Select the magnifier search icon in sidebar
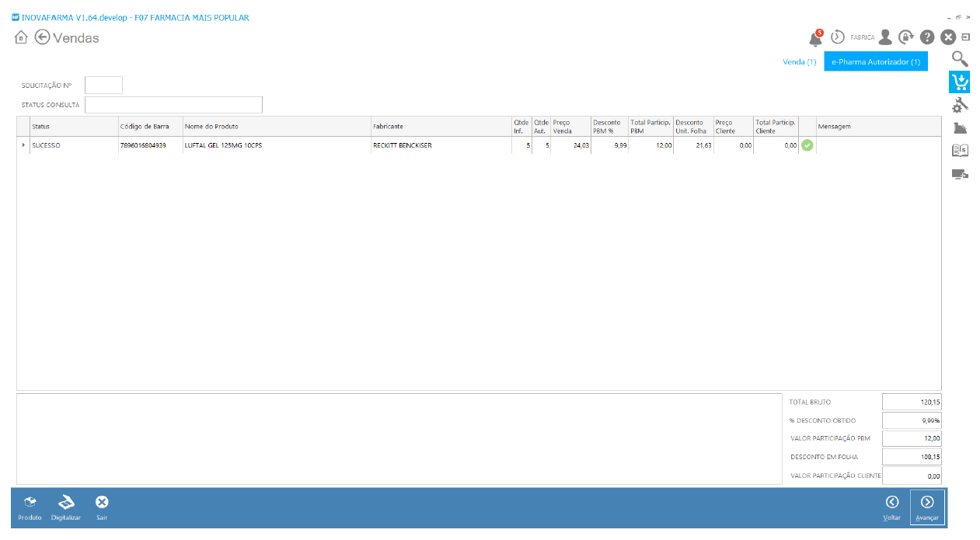This screenshot has width=980, height=540. 960,58
